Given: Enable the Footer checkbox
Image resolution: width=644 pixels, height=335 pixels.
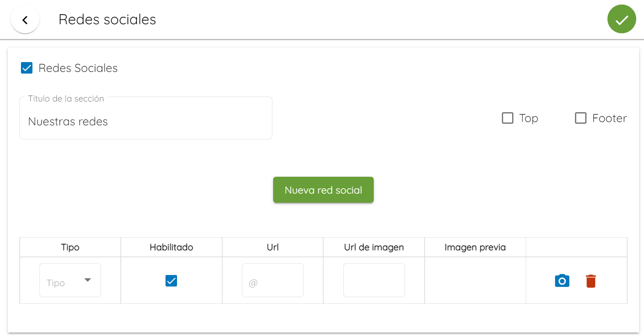Looking at the screenshot, I should tap(580, 118).
